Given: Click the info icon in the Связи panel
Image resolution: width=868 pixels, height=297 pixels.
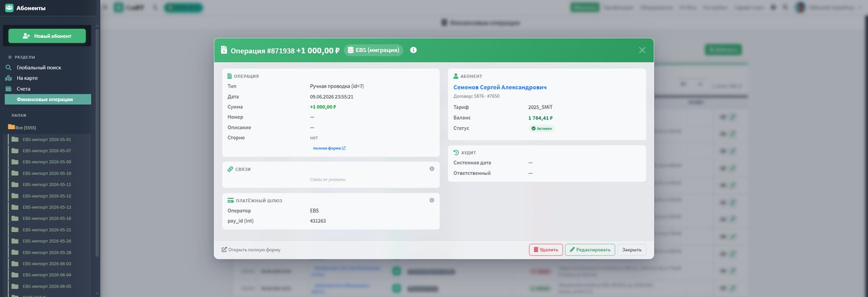Looking at the screenshot, I should point(432,169).
